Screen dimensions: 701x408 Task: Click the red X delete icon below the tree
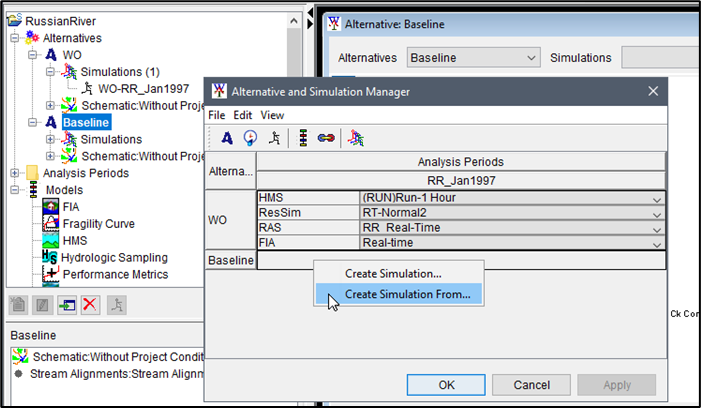(90, 305)
